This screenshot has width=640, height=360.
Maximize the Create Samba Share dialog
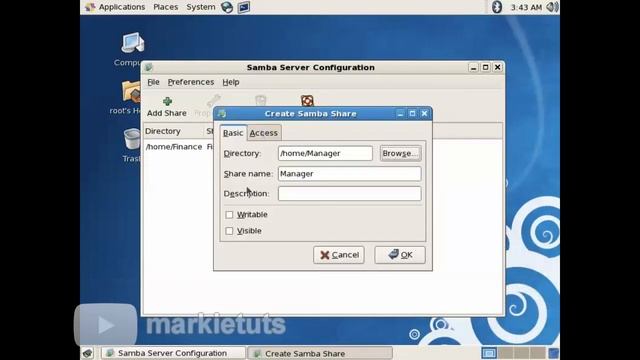pos(412,113)
